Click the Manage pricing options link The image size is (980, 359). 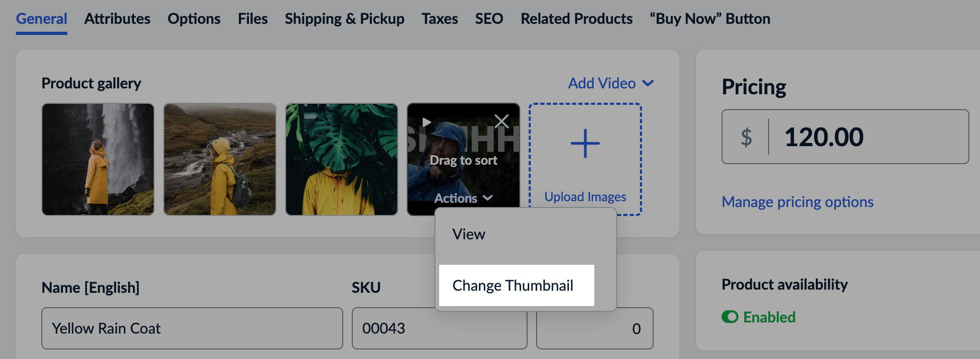(797, 202)
